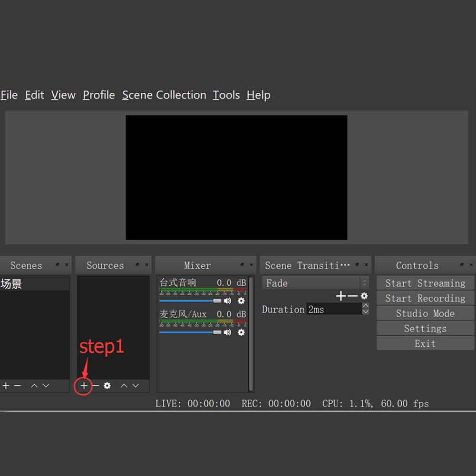Click the Start Recording button
476x476 pixels.
click(425, 298)
